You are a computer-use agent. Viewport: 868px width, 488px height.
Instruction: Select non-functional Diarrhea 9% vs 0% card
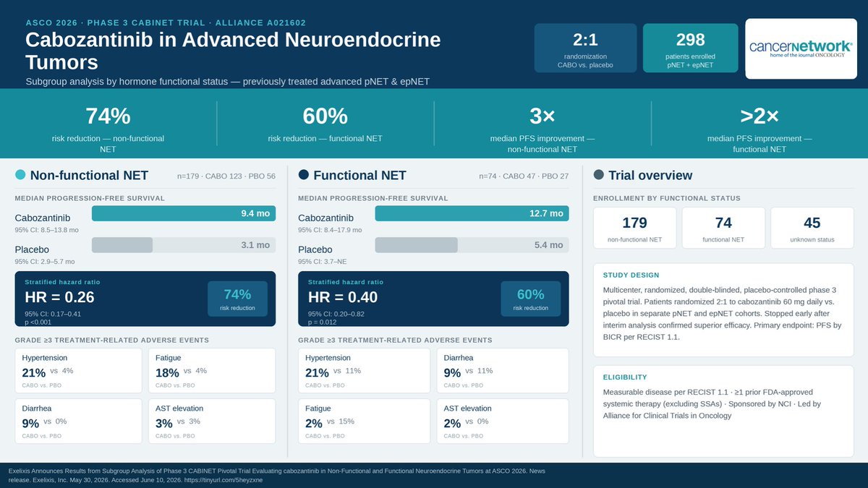tap(79, 421)
